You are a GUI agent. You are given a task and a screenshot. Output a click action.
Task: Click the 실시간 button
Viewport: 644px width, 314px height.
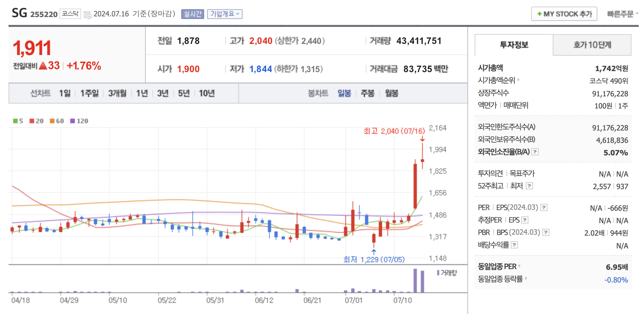[x=192, y=14]
